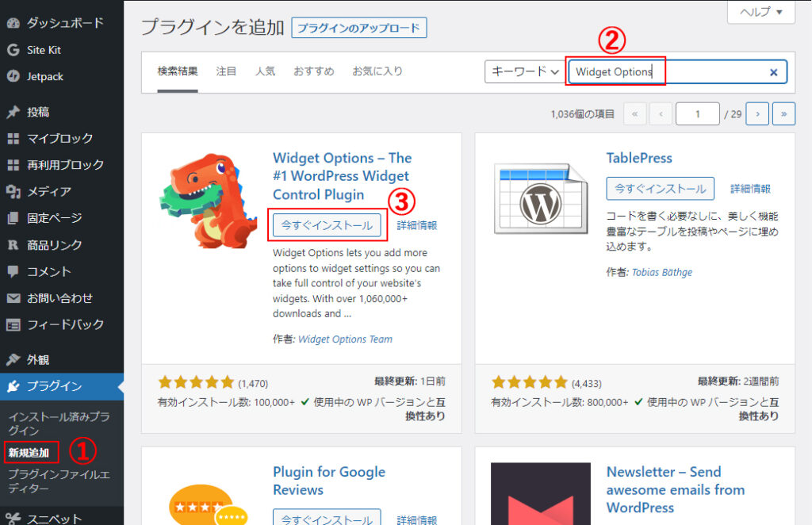Jump to the last results page

(x=783, y=114)
